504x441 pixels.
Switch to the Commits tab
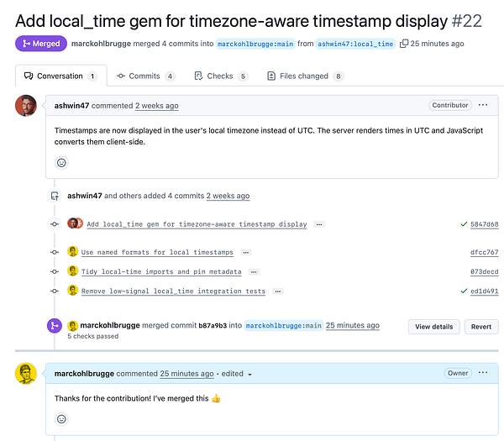146,76
